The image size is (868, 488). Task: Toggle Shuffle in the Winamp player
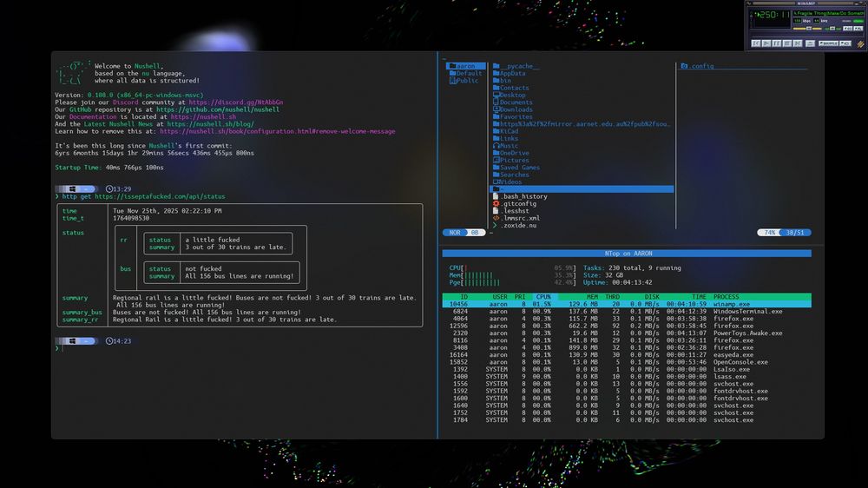point(829,43)
